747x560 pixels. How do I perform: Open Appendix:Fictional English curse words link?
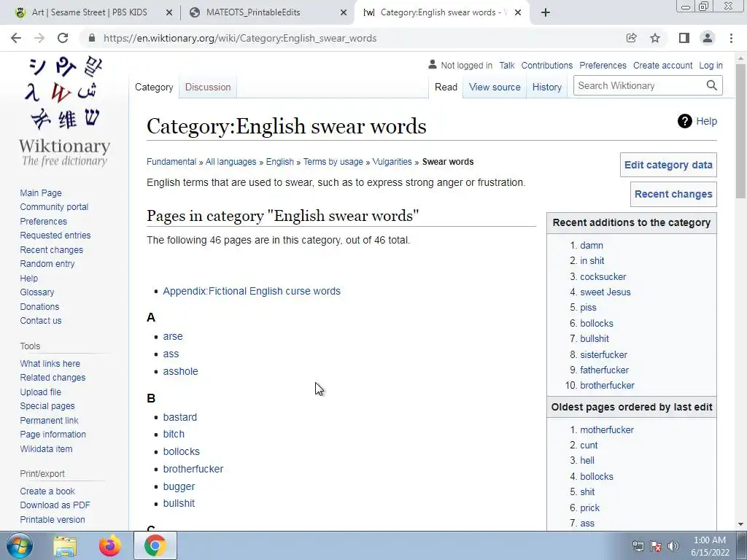252,291
